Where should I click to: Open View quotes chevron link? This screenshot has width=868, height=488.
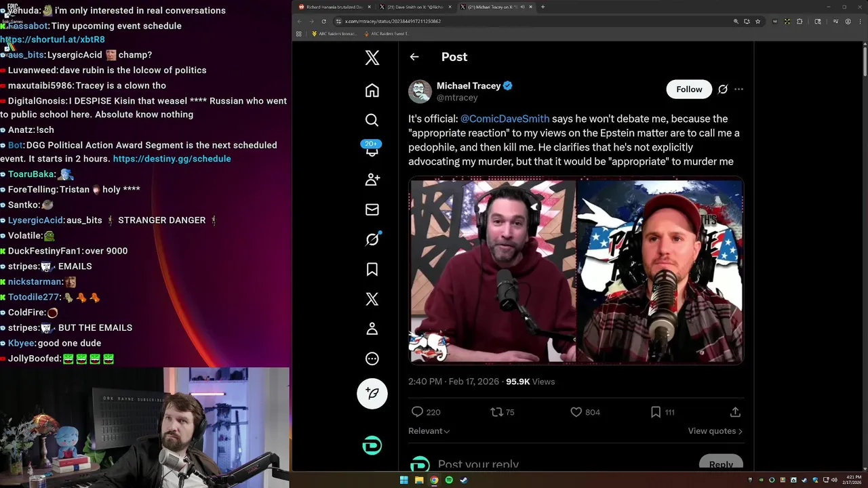715,431
